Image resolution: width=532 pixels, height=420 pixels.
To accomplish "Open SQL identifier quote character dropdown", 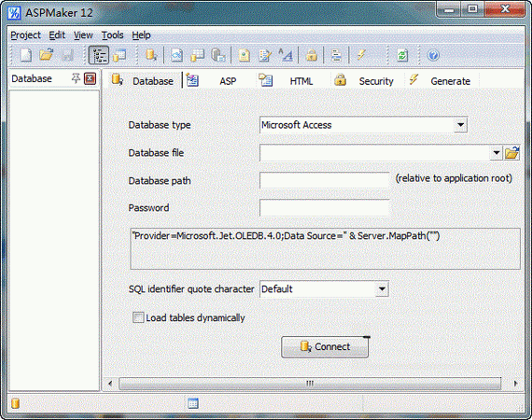I will [x=382, y=289].
